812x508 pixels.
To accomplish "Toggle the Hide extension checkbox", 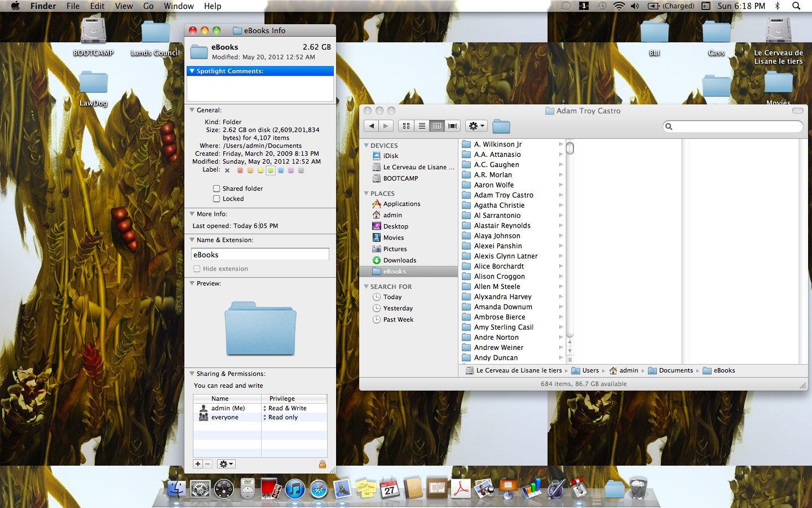I will coord(197,269).
